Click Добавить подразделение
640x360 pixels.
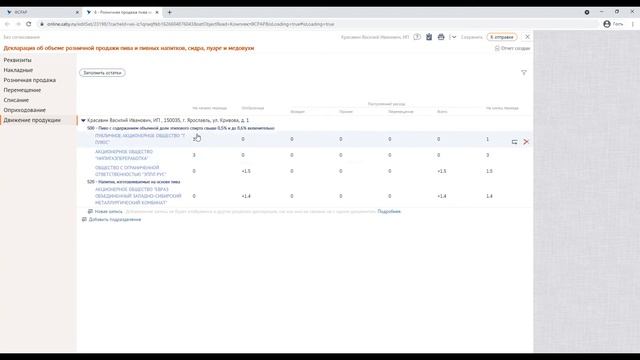pyautogui.click(x=111, y=220)
